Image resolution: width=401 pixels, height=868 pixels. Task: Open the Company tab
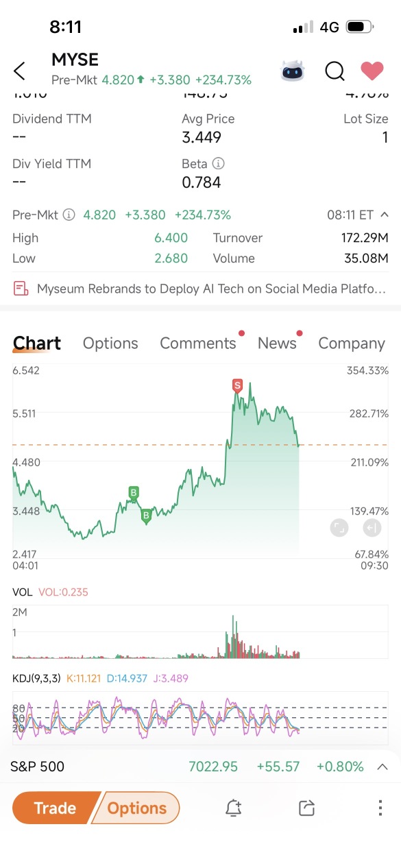352,343
